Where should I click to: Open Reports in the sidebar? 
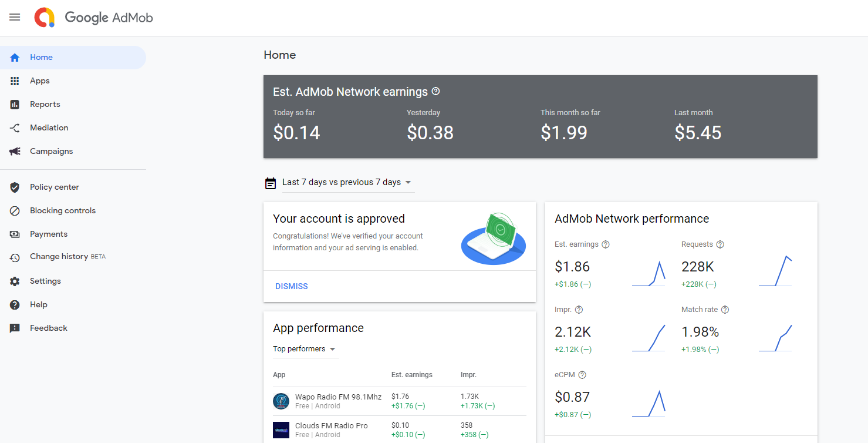(x=45, y=105)
